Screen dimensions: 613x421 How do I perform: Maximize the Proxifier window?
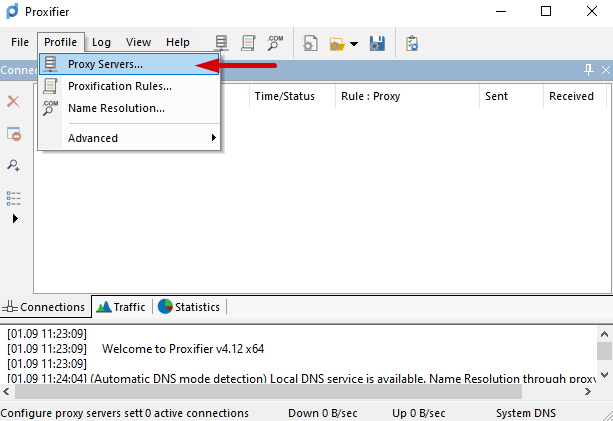point(546,11)
